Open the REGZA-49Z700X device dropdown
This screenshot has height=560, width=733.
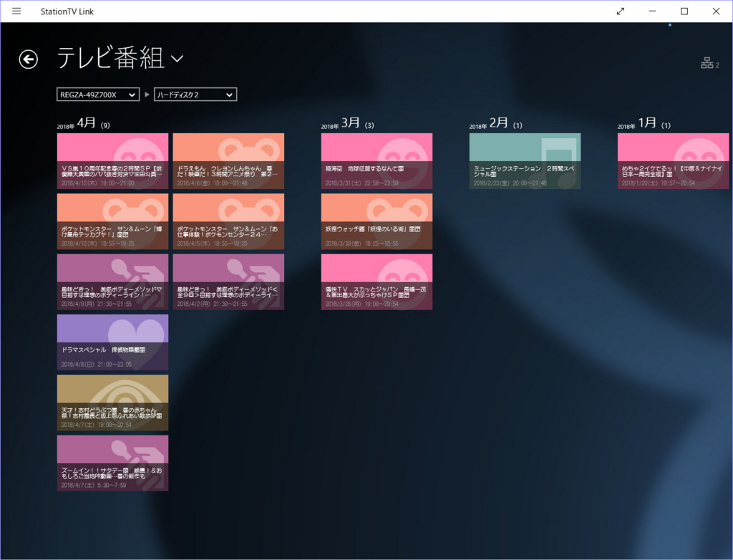pyautogui.click(x=98, y=95)
